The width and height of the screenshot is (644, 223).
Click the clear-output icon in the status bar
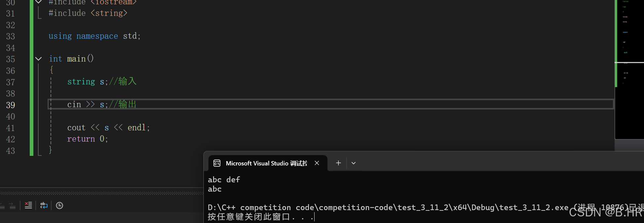[28, 205]
